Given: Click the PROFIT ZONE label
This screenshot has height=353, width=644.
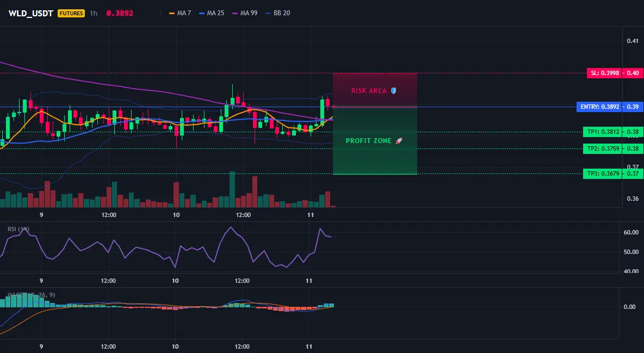Looking at the screenshot, I should click(374, 140).
